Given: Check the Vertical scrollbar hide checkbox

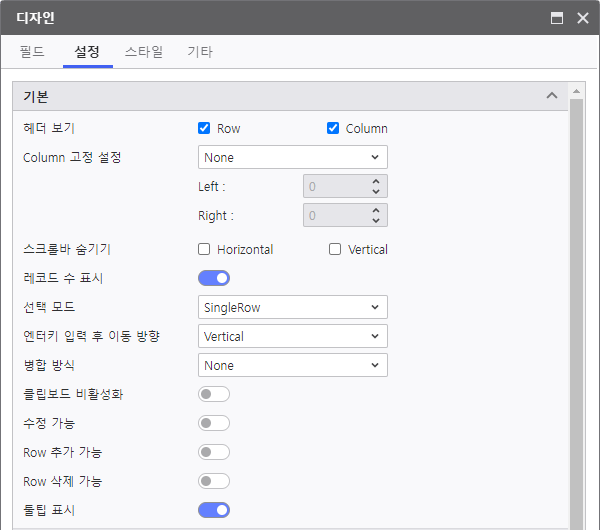Looking at the screenshot, I should point(335,249).
